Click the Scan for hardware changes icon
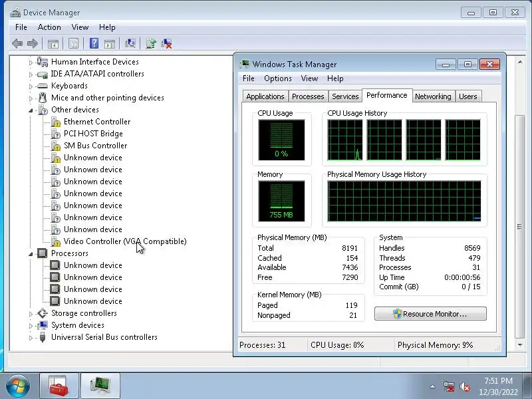Screen dimensions: 532x399 130,43
